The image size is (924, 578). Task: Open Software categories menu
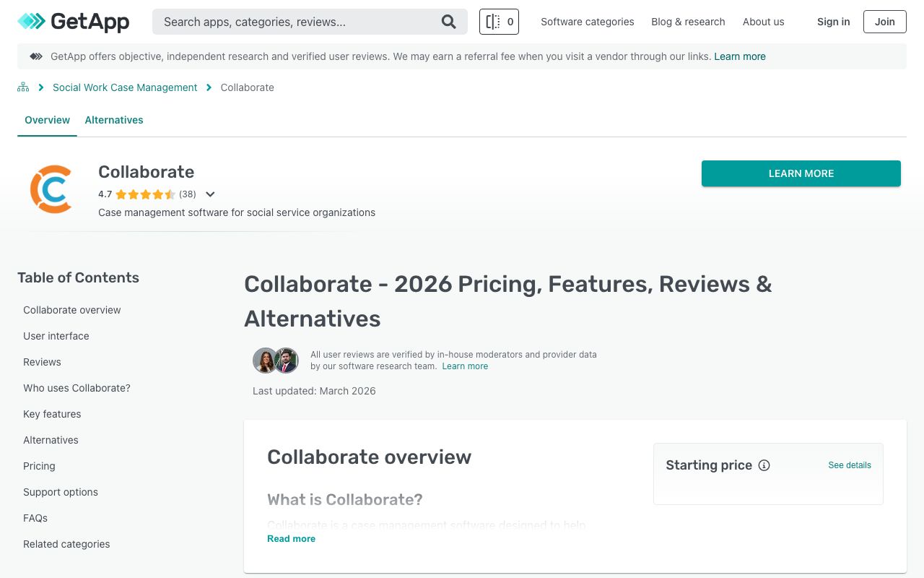pyautogui.click(x=588, y=22)
